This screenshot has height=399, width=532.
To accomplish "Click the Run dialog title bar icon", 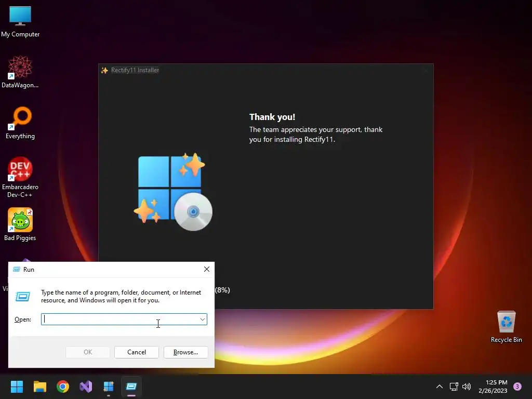I will [x=16, y=270].
